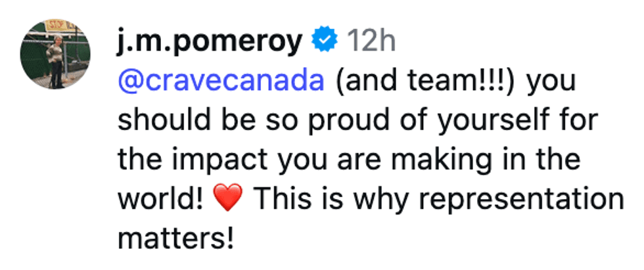Open the @cravecanada mention link
Screen dimensions: 644x270
pyautogui.click(x=221, y=81)
